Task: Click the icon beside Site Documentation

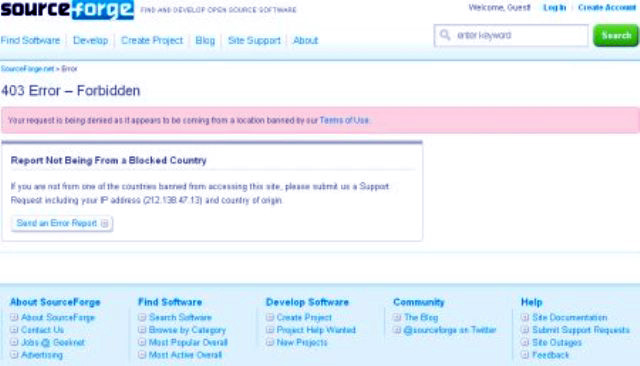Action: click(525, 317)
